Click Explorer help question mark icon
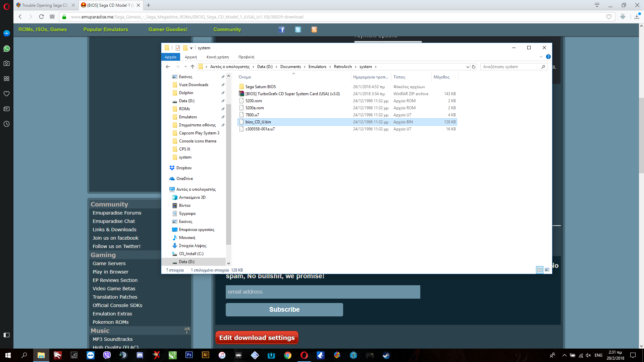This screenshot has height=362, width=644. click(x=548, y=57)
